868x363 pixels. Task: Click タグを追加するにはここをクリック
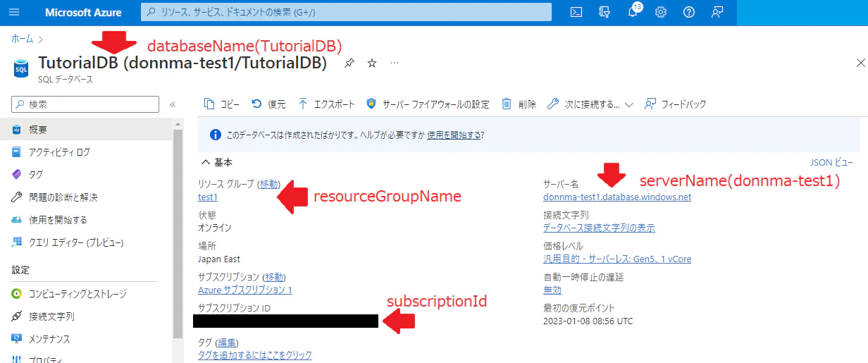pyautogui.click(x=255, y=355)
